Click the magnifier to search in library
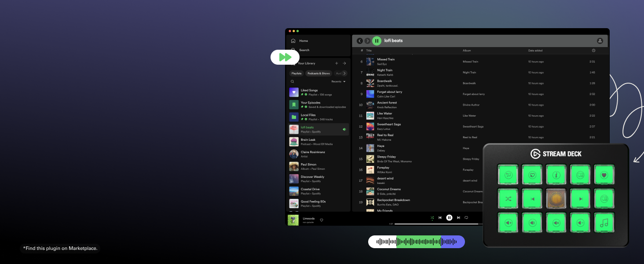644x264 pixels. (x=293, y=81)
